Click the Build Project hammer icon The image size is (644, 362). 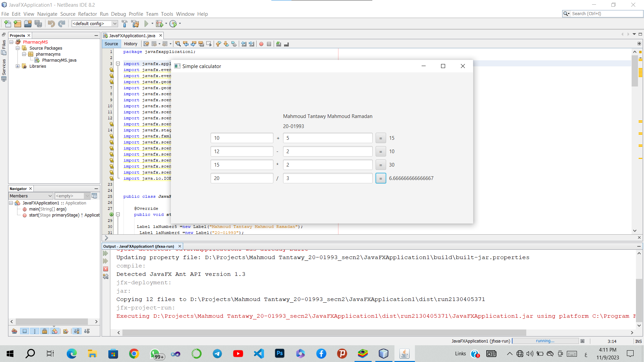[x=124, y=23]
